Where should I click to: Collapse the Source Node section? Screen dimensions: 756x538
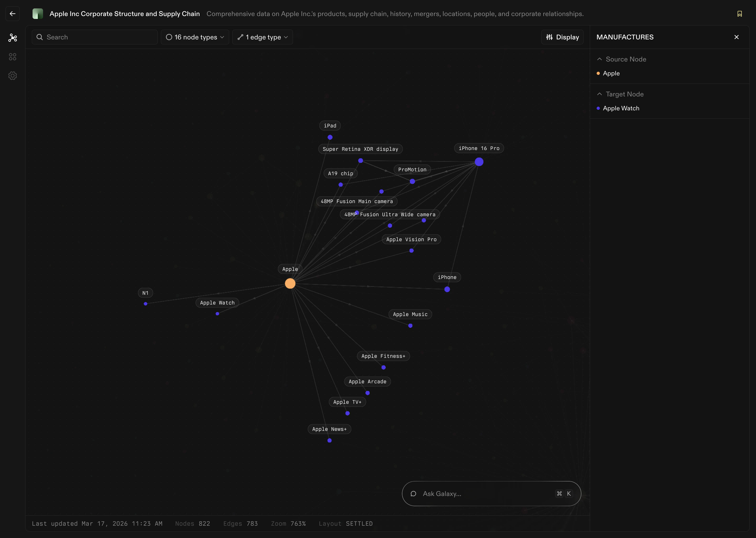(x=600, y=59)
